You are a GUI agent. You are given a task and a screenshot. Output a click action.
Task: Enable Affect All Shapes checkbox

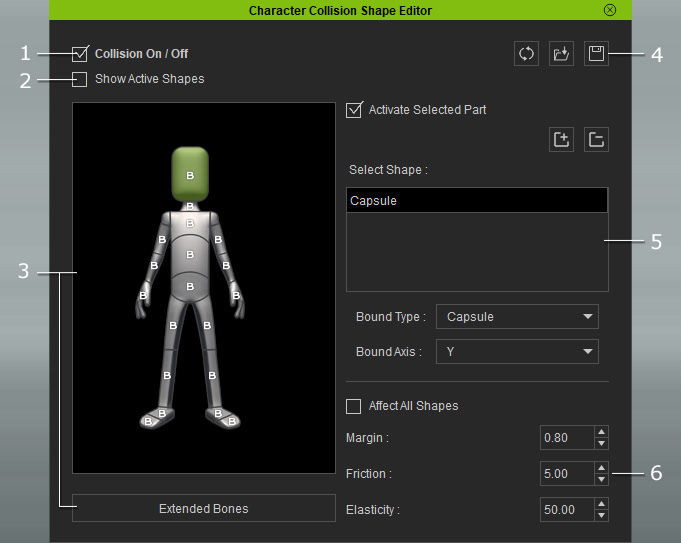coord(354,406)
